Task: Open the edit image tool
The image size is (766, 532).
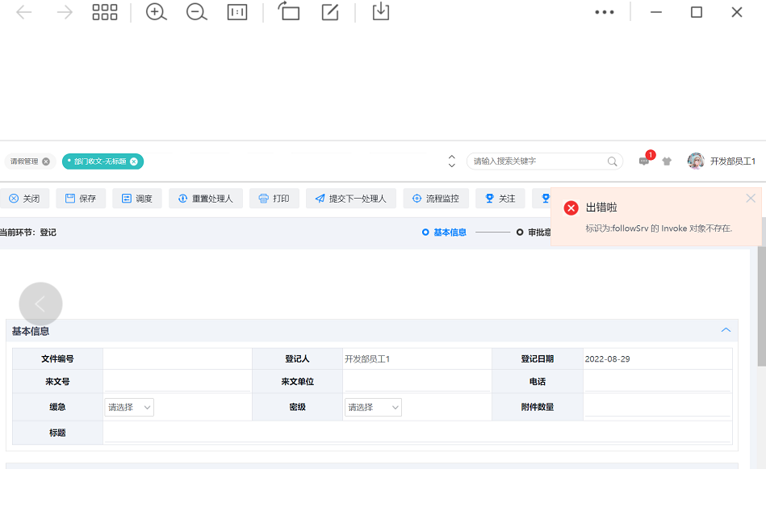Action: coord(329,12)
